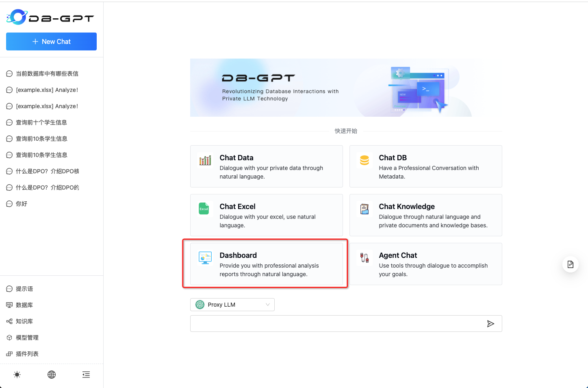Open chat '什么是DPO? 介绍DPO的'
588x388 pixels.
[48, 187]
